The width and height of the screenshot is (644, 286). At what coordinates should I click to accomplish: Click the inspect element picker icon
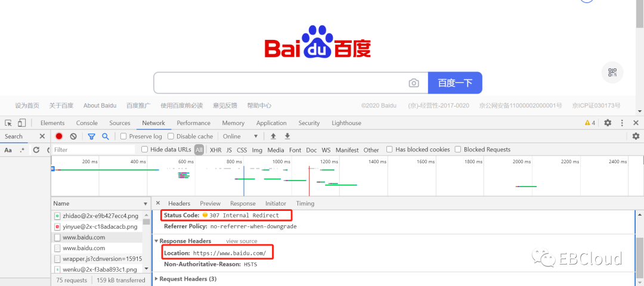(x=8, y=123)
